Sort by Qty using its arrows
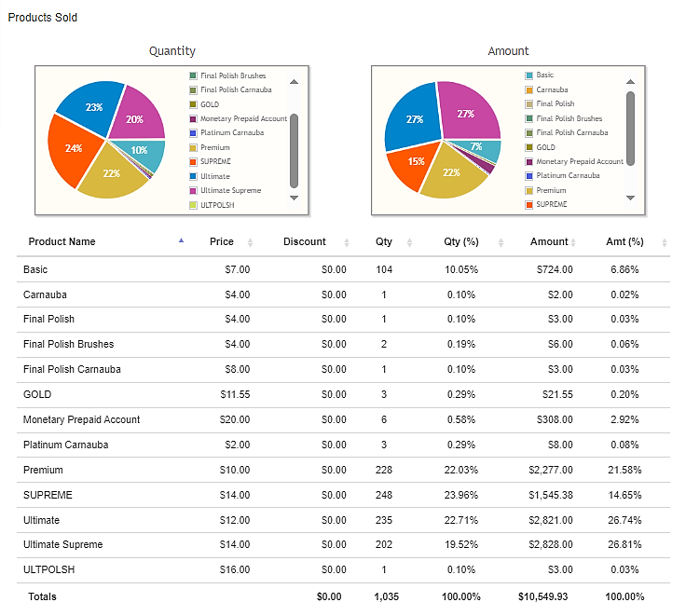This screenshot has height=616, width=686. coord(409,242)
